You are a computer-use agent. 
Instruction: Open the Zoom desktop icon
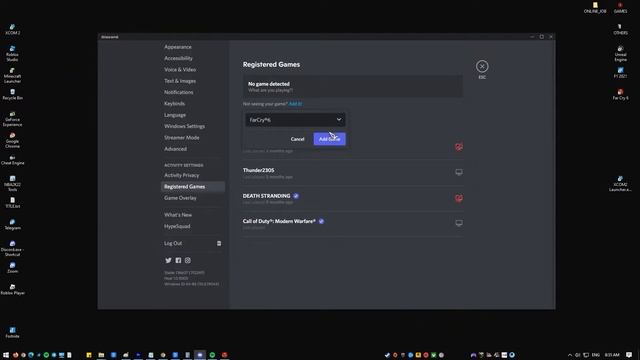point(12,268)
